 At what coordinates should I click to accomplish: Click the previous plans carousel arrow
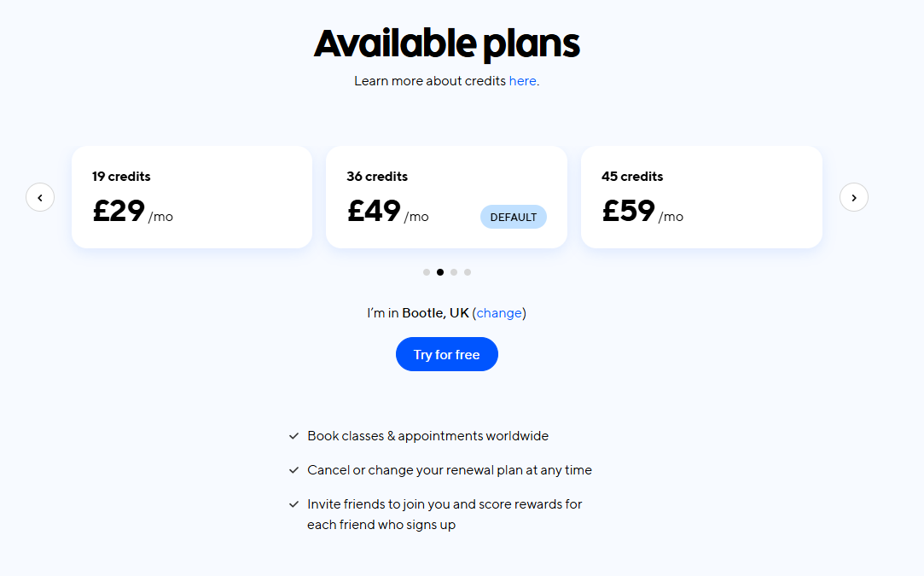coord(40,197)
